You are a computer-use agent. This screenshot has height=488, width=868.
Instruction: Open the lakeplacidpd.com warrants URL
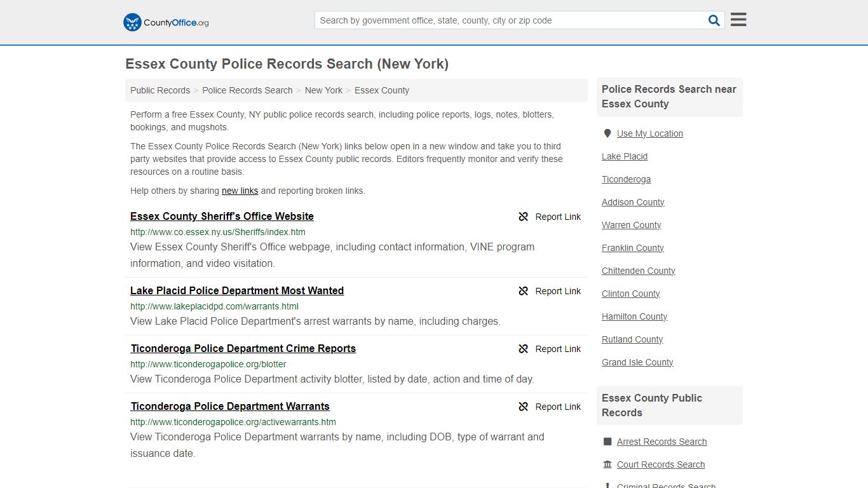[214, 306]
